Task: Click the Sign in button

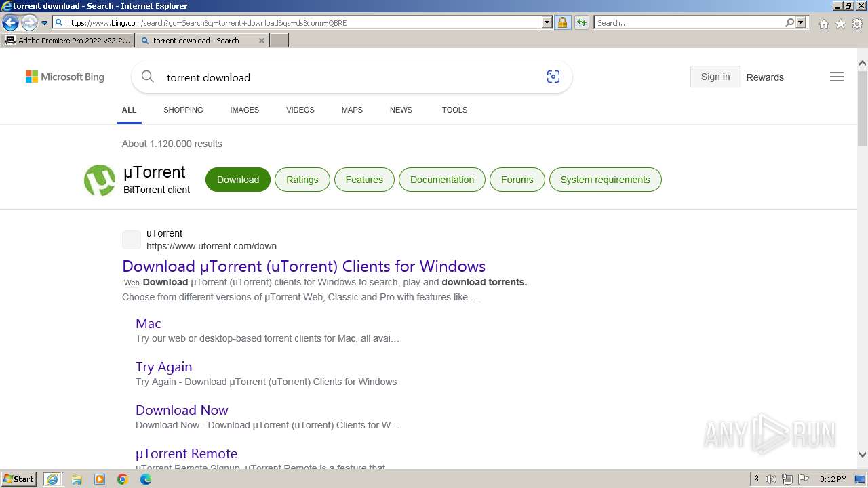Action: click(x=715, y=77)
